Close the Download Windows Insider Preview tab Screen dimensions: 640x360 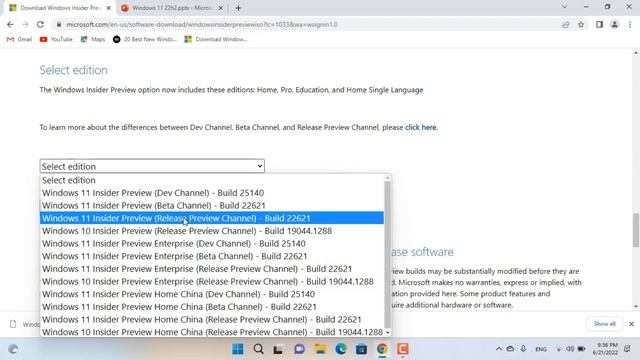point(109,8)
